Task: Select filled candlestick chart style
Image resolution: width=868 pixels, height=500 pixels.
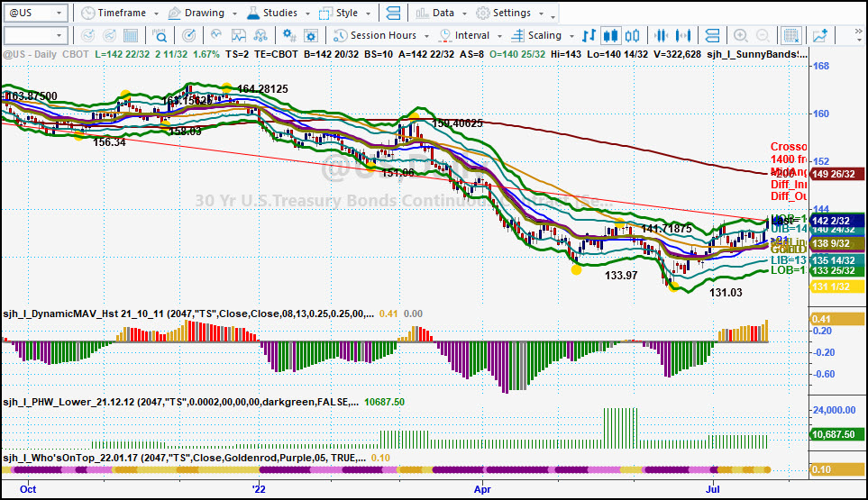Action: [610, 35]
